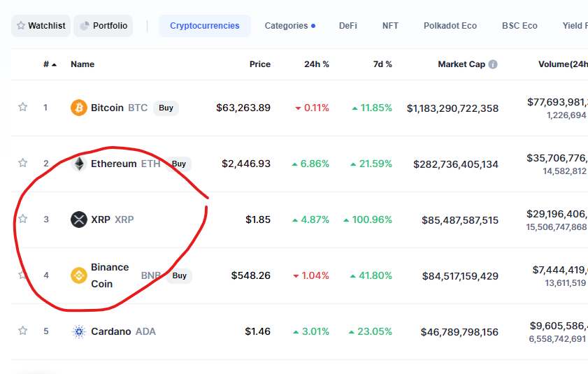Click XRP volume 15,506,747,868
This screenshot has width=588, height=374.
(557, 227)
